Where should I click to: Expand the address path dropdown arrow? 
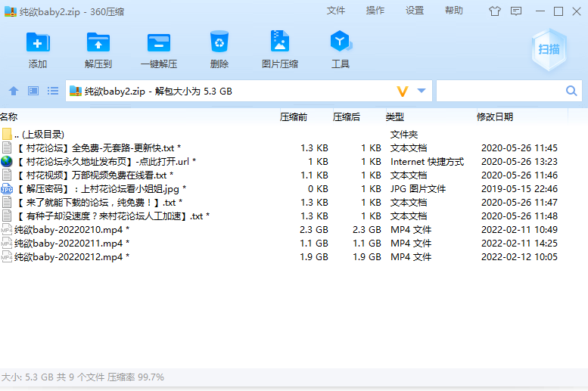[422, 91]
